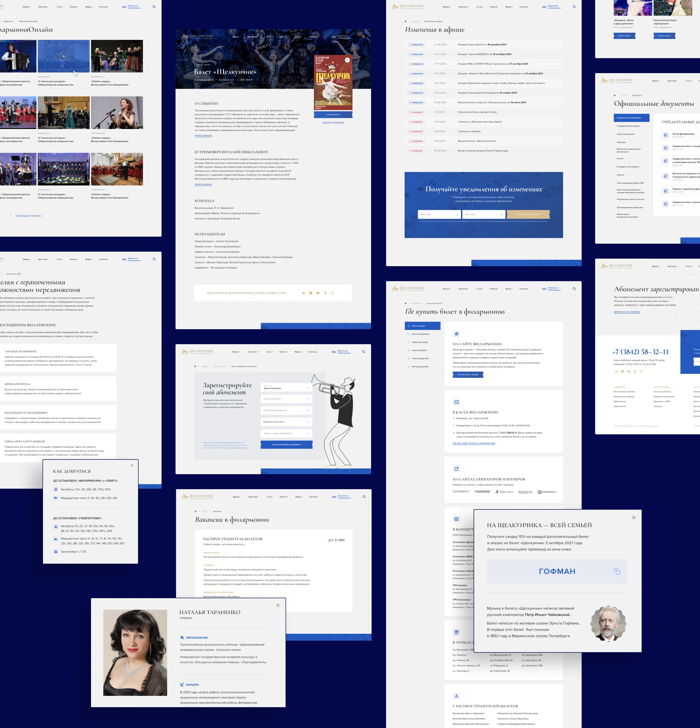Viewport: 700px width, 728px height.
Task: Select «Сайты партнеров» sidebar tab
Action: [420, 342]
